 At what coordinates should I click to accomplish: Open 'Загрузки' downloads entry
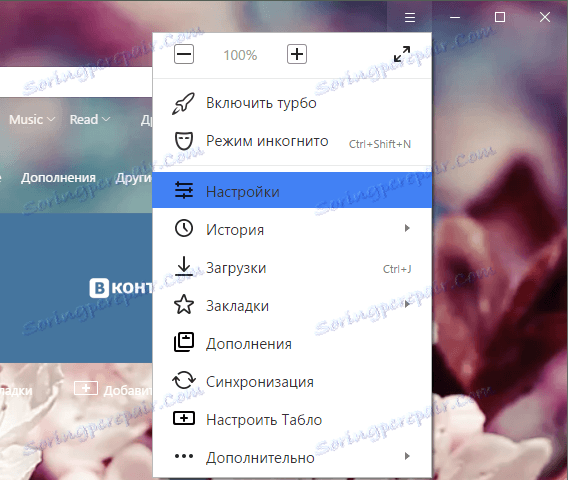point(292,267)
